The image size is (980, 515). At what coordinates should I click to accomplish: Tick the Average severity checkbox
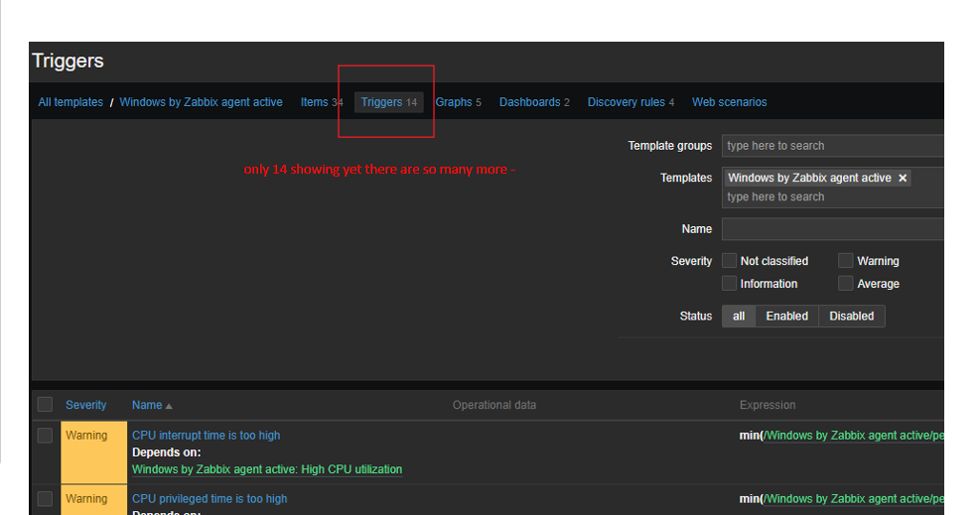click(846, 284)
